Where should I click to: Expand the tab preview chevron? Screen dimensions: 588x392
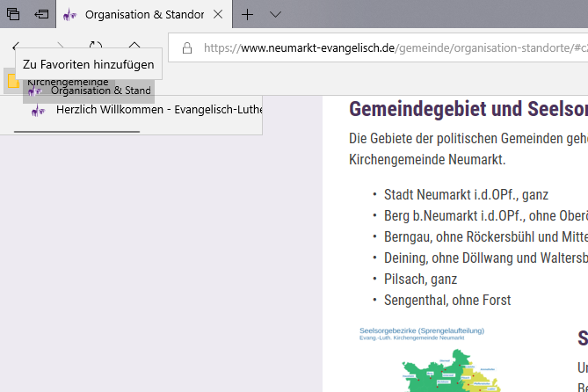[275, 15]
